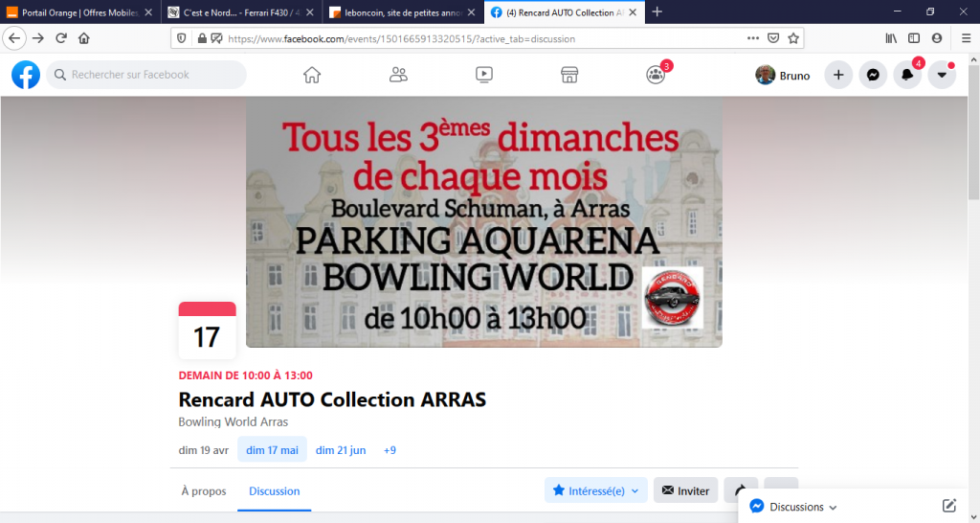Open the Firefox hamburger menu
This screenshot has width=980, height=523.
(967, 38)
